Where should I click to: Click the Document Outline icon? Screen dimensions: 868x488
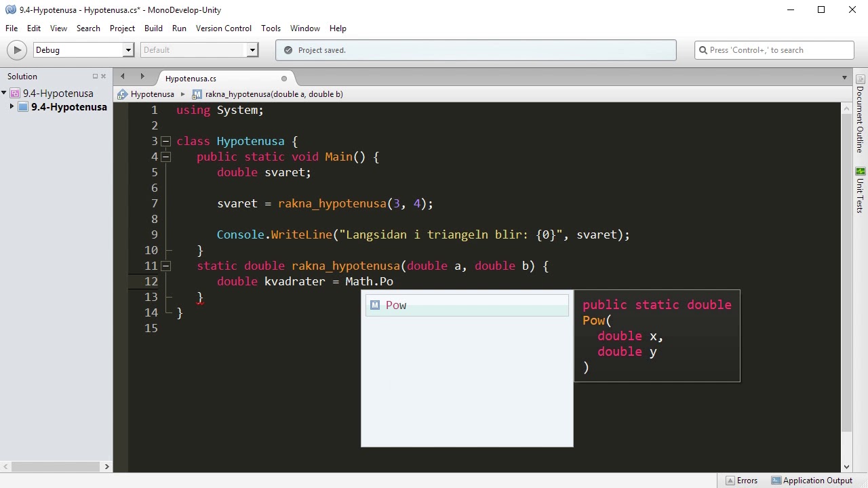coord(861,79)
